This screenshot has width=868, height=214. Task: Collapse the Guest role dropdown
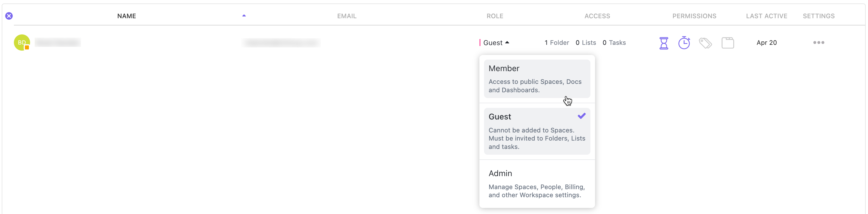click(x=496, y=43)
